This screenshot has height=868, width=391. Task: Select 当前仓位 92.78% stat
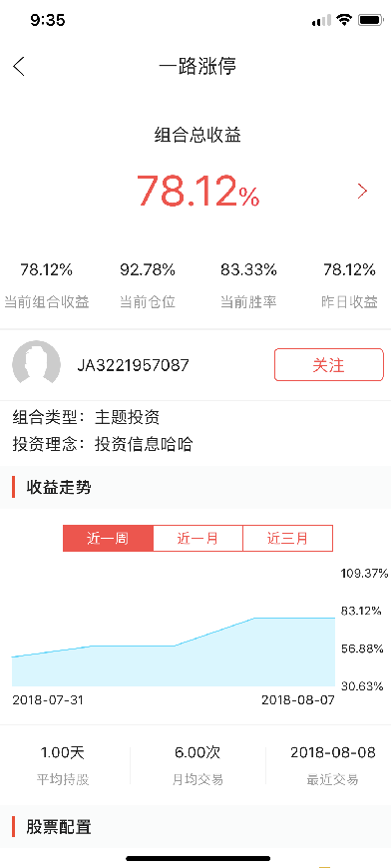click(x=148, y=285)
